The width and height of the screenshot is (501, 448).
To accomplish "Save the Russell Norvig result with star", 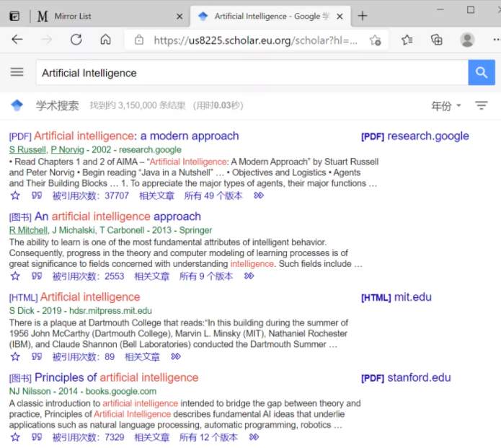I will coord(15,196).
